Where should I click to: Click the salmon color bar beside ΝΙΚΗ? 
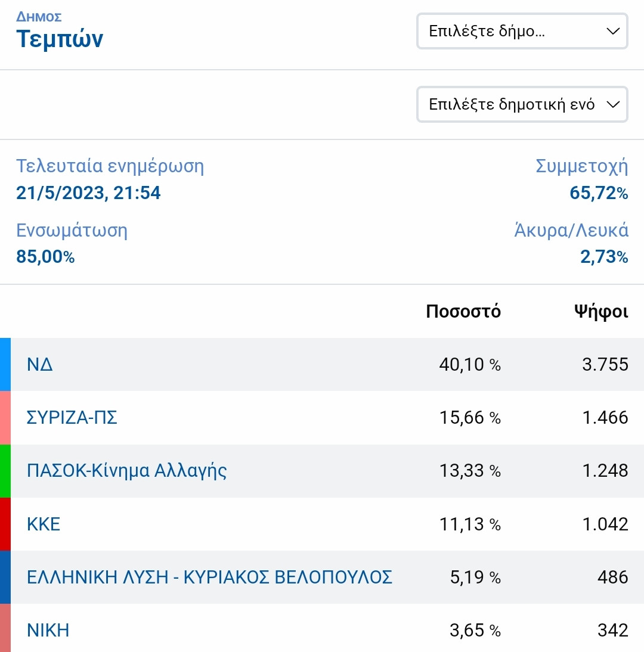coord(5,628)
